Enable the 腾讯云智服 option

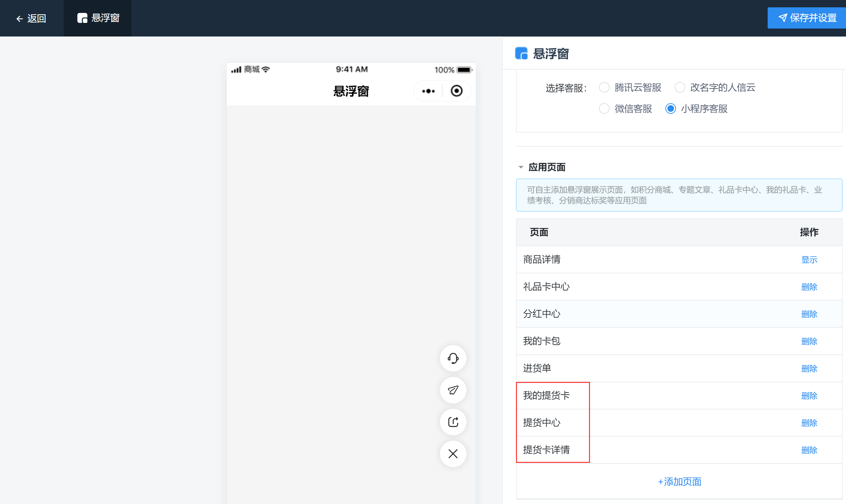604,87
